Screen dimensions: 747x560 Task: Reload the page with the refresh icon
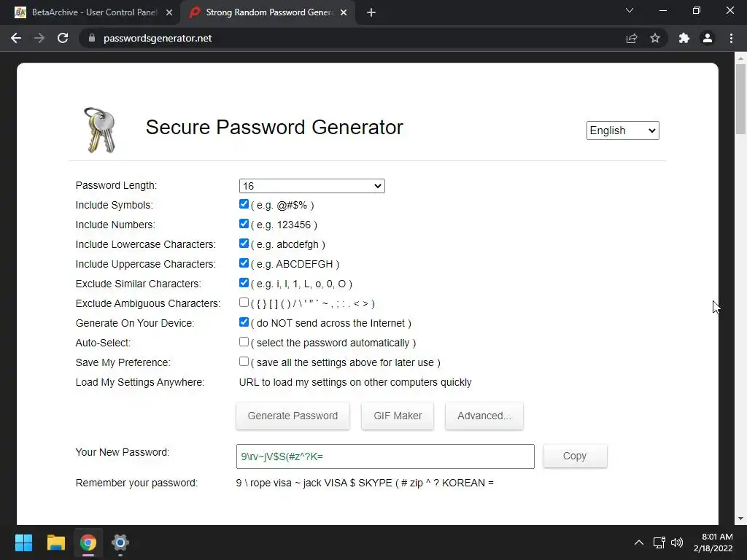click(63, 38)
